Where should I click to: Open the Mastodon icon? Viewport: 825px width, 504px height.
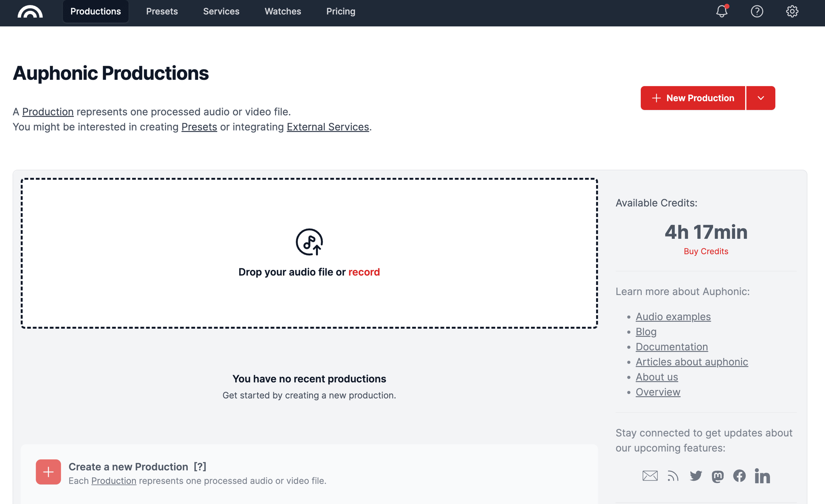717,476
